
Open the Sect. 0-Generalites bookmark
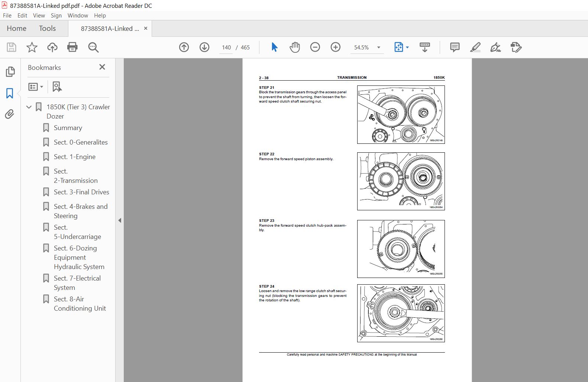pos(81,142)
